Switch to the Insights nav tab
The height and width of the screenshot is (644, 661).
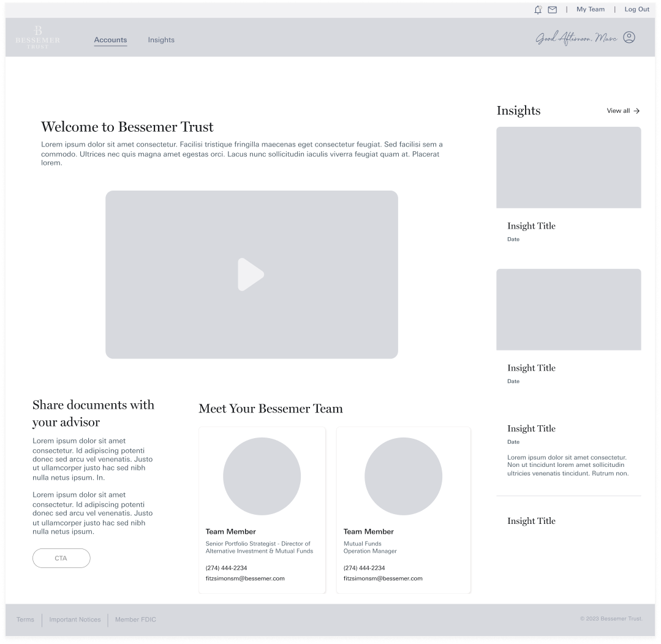tap(161, 40)
